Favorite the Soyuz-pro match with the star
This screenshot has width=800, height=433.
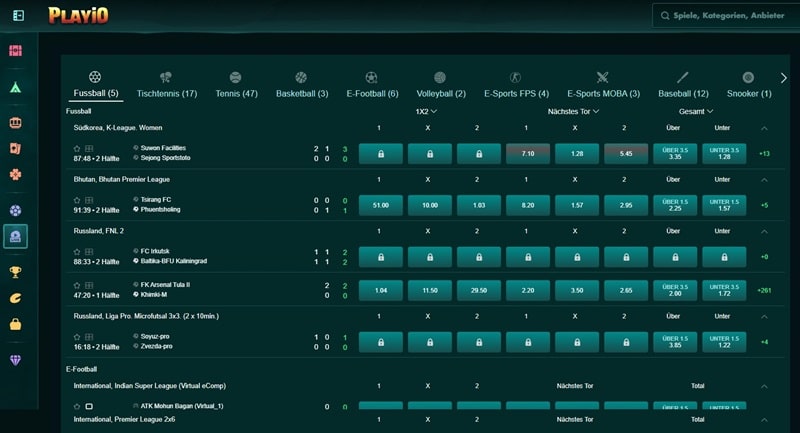tap(77, 337)
